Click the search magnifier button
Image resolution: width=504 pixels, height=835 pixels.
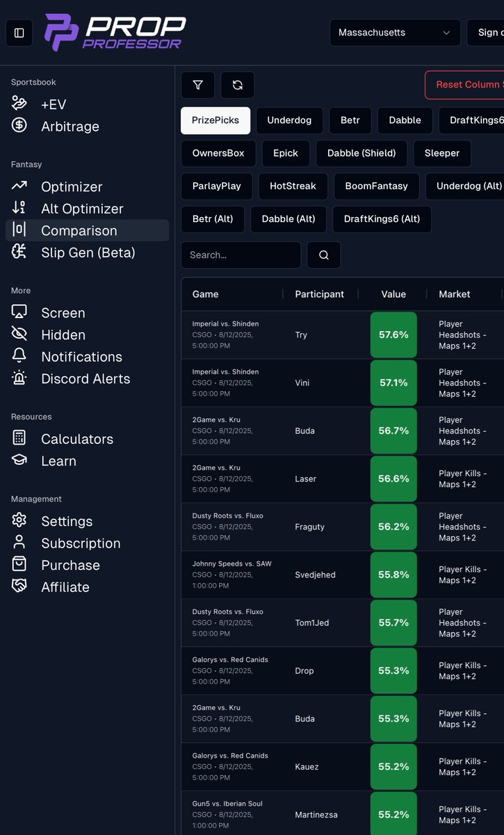[x=324, y=255]
